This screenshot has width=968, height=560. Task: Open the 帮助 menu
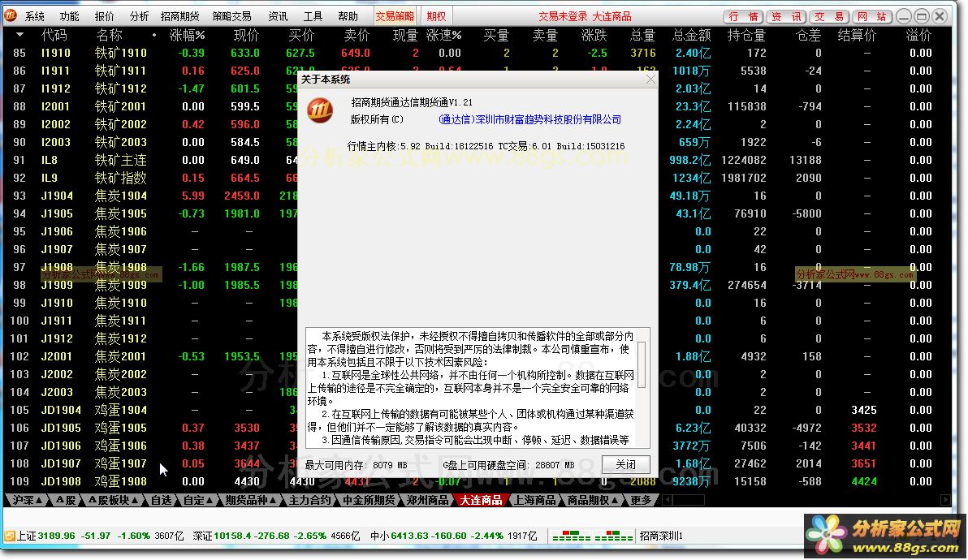point(348,17)
